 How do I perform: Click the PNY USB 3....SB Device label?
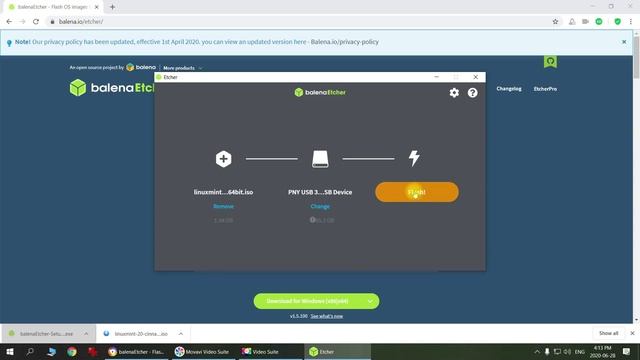320,192
